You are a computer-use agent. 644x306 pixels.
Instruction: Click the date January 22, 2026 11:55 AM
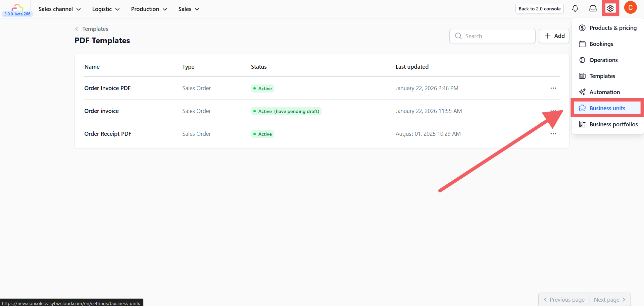[429, 111]
